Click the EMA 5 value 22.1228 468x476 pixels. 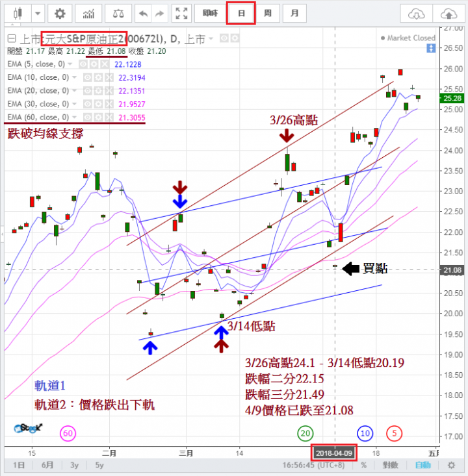point(128,64)
